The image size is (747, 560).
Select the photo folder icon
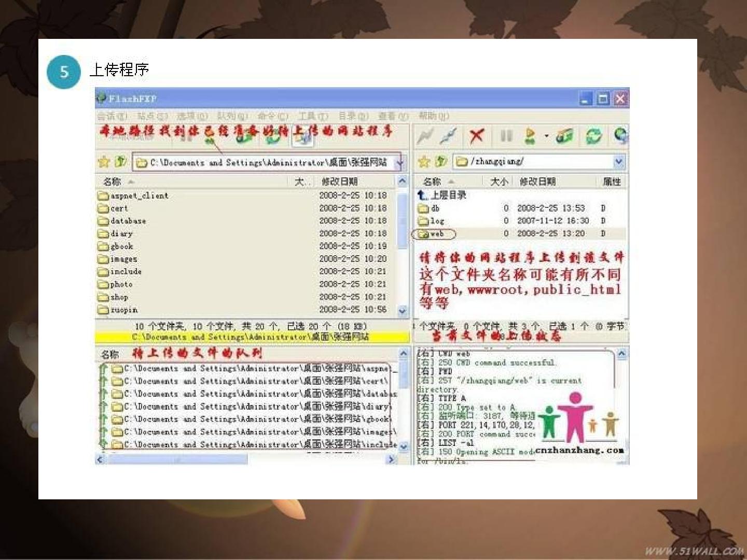(x=103, y=284)
